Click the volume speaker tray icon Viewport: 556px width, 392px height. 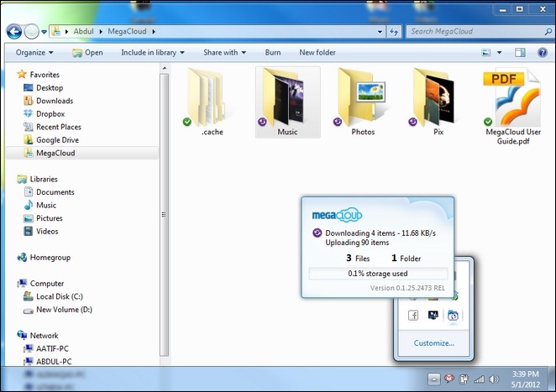tap(494, 379)
